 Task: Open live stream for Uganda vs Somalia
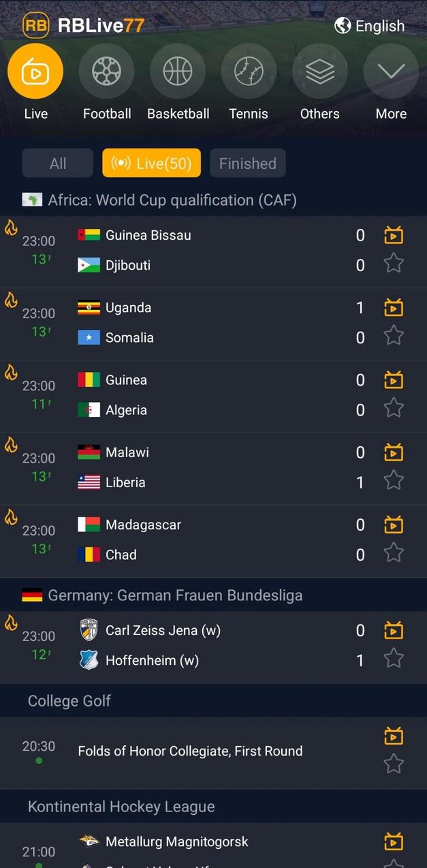(x=394, y=308)
